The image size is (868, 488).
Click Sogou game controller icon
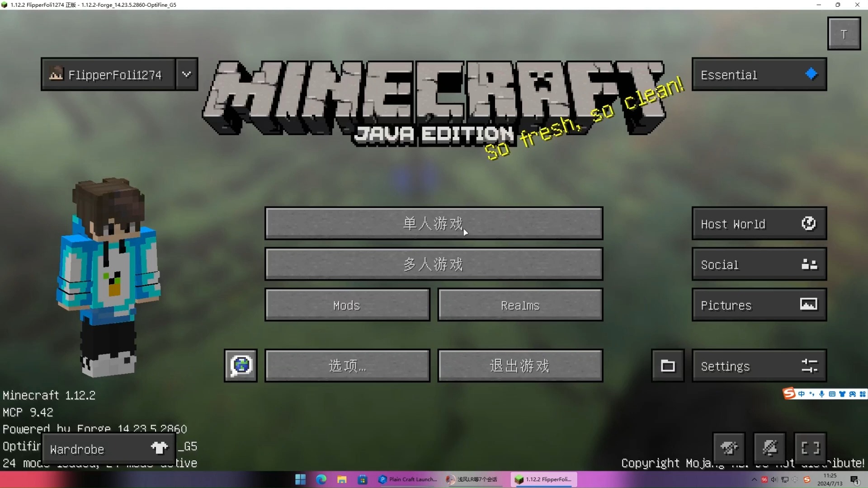852,394
